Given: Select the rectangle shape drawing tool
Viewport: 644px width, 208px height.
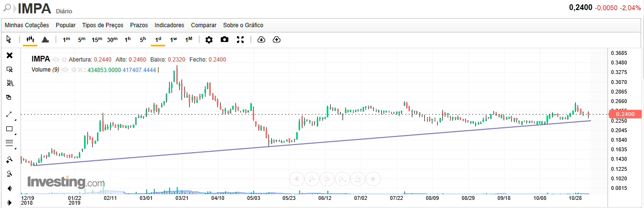Looking at the screenshot, I should (x=9, y=129).
